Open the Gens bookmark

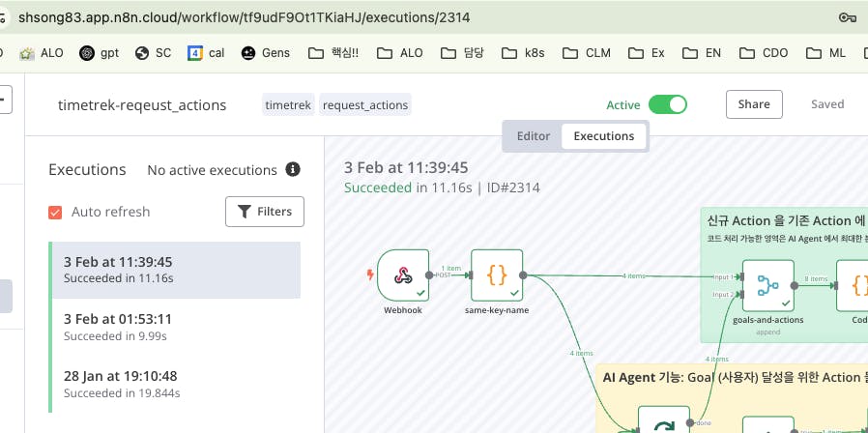(265, 53)
